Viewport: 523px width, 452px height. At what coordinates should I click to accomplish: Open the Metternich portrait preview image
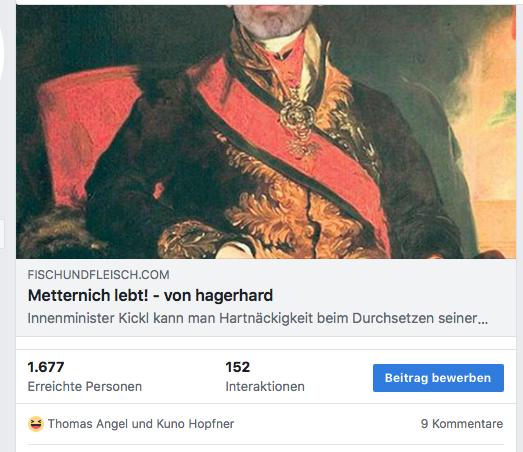(266, 132)
